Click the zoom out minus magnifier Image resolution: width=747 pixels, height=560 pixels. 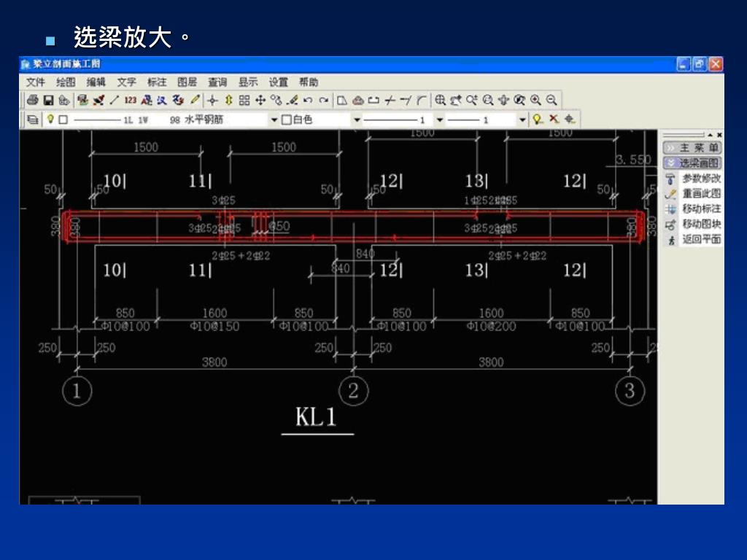click(551, 100)
